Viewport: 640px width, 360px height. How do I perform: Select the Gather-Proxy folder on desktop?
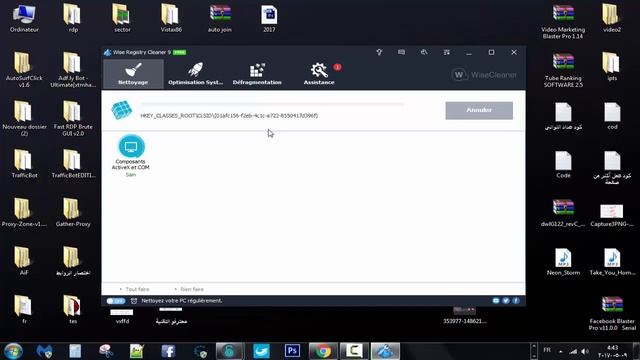(73, 212)
